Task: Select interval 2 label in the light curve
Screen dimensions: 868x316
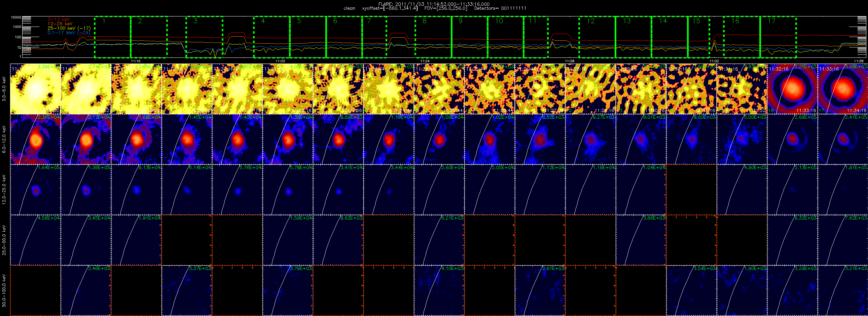Action: [x=140, y=21]
